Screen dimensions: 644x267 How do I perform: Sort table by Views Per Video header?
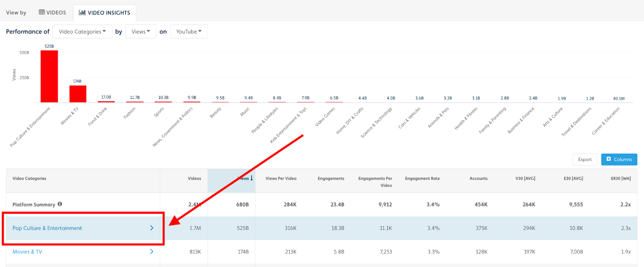tap(281, 179)
